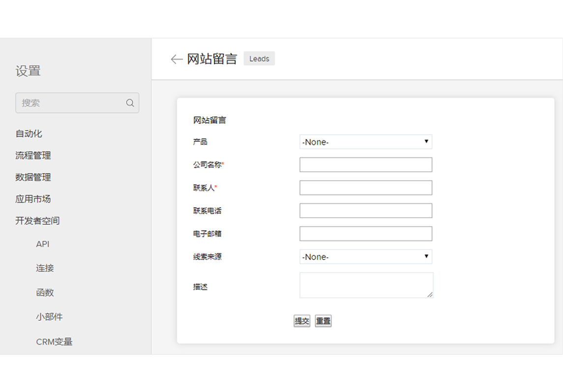Click the 搜索 box in settings sidebar
563x392 pixels.
coord(71,103)
